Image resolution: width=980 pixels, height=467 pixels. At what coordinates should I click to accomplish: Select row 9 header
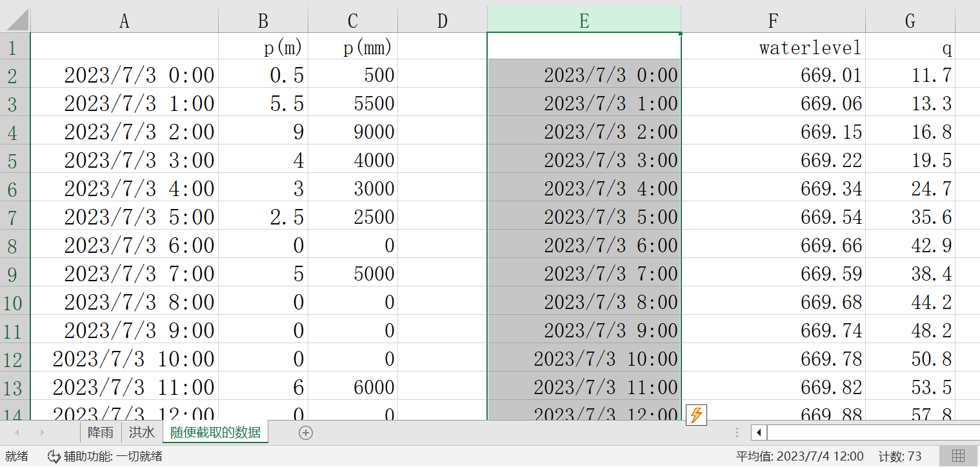coord(15,273)
